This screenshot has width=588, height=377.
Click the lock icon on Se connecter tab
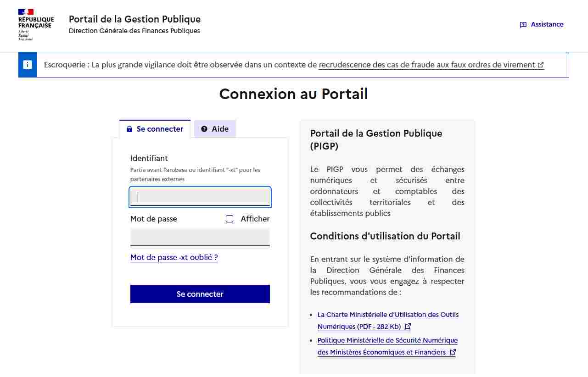129,129
